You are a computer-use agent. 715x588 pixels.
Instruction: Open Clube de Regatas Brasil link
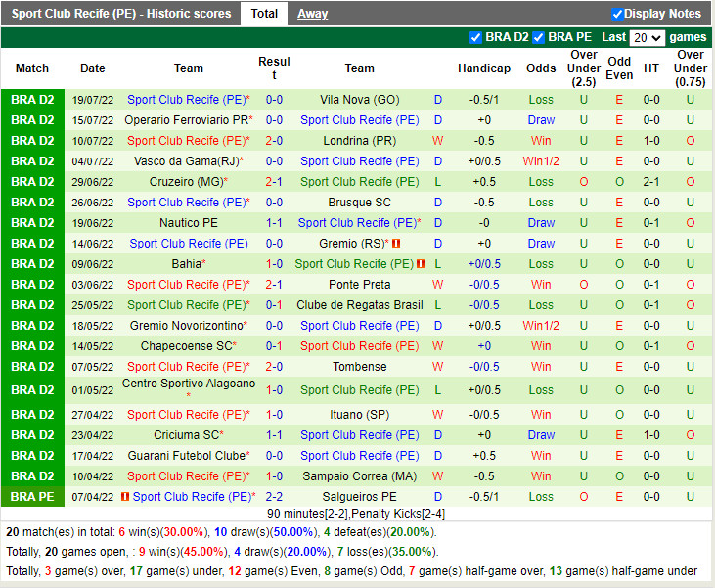pyautogui.click(x=359, y=305)
